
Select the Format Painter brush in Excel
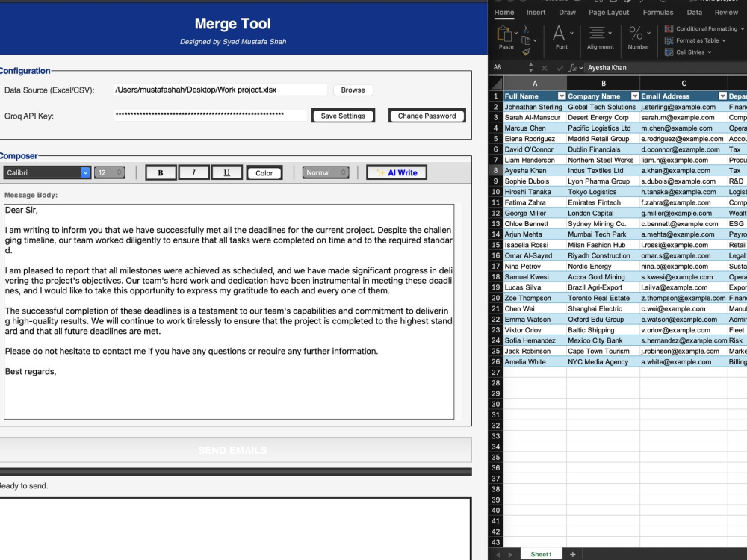pos(527,52)
